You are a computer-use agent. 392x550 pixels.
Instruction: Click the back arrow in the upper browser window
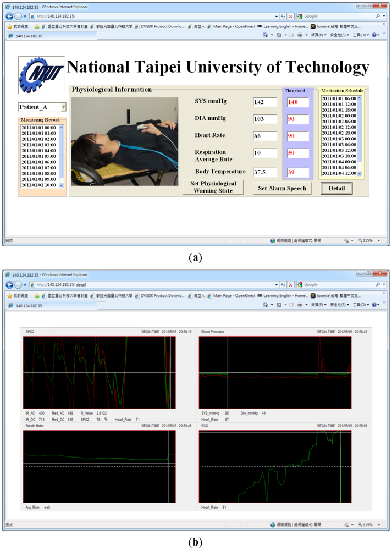click(x=9, y=16)
